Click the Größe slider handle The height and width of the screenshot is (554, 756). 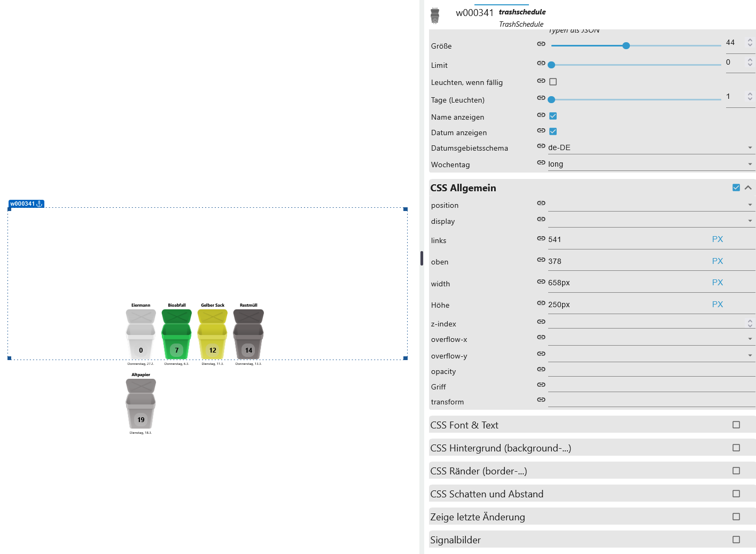point(626,46)
